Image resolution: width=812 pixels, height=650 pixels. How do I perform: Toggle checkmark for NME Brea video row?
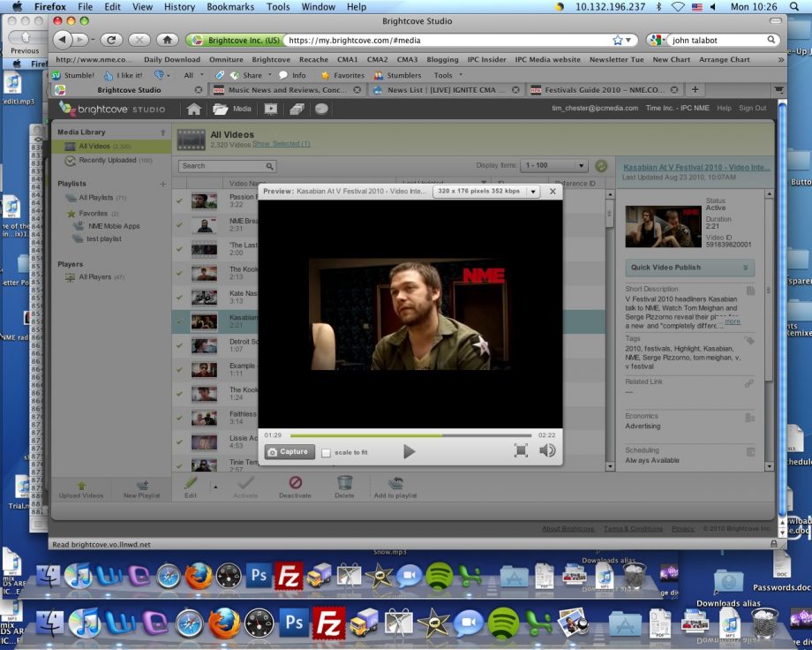179,225
